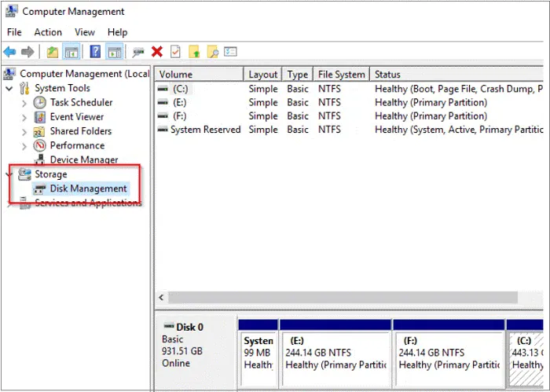Expand the Performance node

click(24, 146)
